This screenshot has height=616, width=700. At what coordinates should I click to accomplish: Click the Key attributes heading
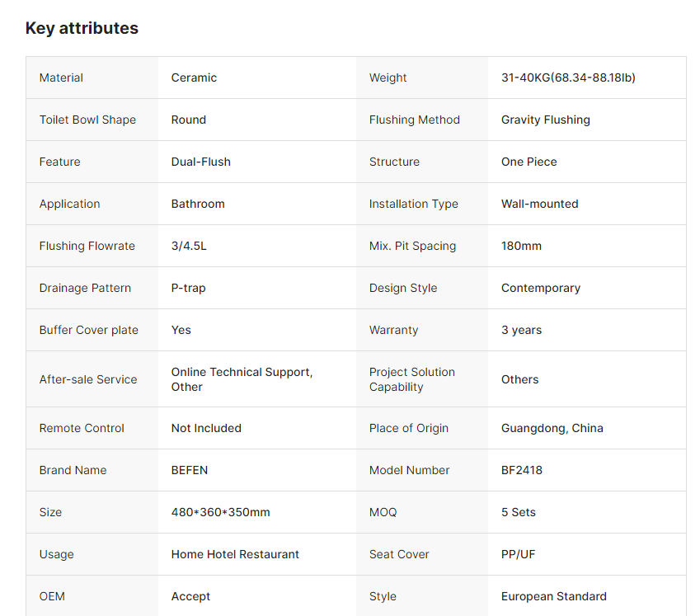pos(82,28)
